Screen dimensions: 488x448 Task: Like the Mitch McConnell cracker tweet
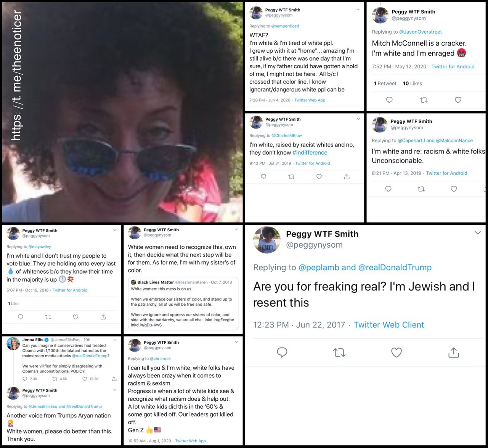point(458,100)
